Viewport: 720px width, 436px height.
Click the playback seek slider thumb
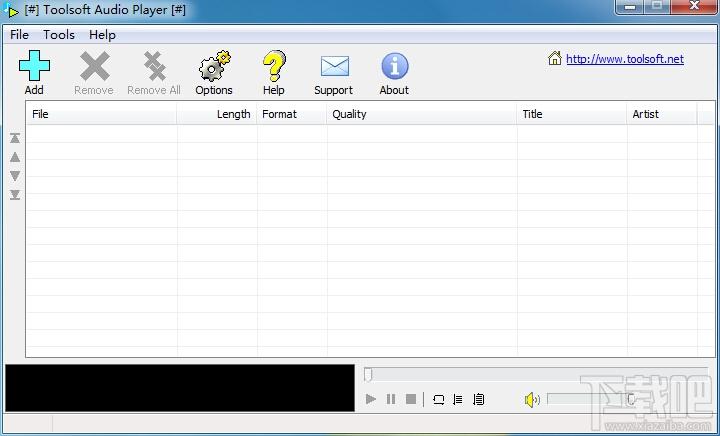367,375
